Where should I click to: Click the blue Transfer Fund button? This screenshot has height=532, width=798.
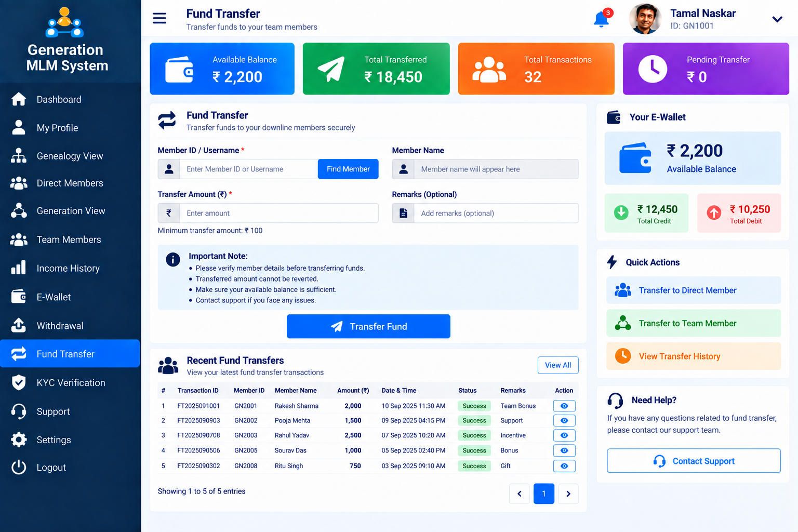pos(368,326)
